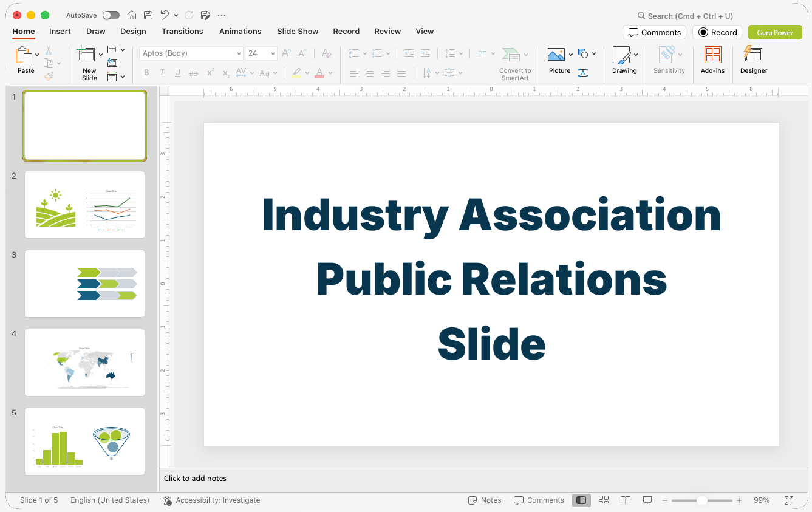Click the zoom in plus button

pos(739,500)
